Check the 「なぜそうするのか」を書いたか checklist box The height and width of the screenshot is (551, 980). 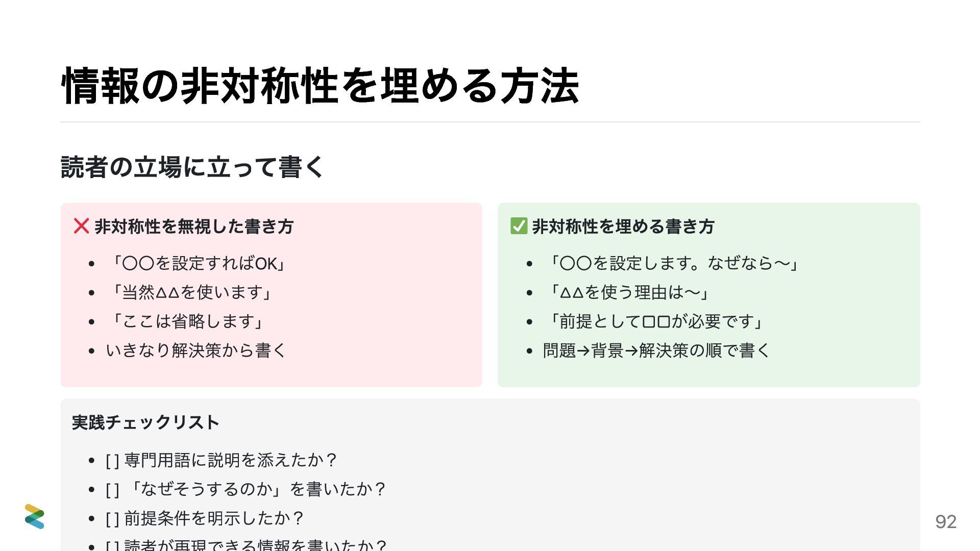click(112, 490)
